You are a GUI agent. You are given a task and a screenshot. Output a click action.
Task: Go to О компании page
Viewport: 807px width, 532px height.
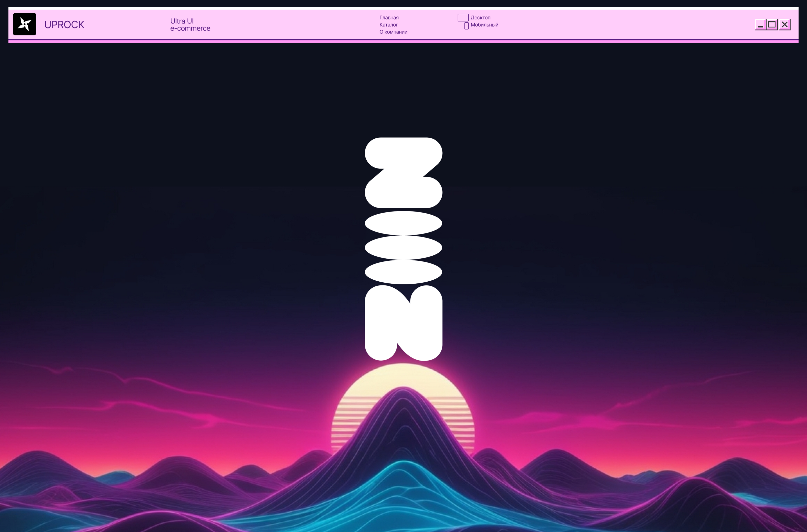393,32
